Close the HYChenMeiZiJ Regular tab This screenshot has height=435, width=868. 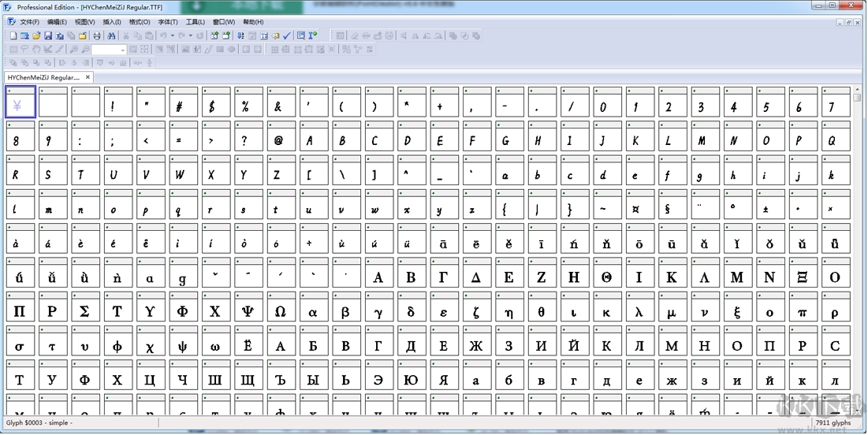click(88, 77)
